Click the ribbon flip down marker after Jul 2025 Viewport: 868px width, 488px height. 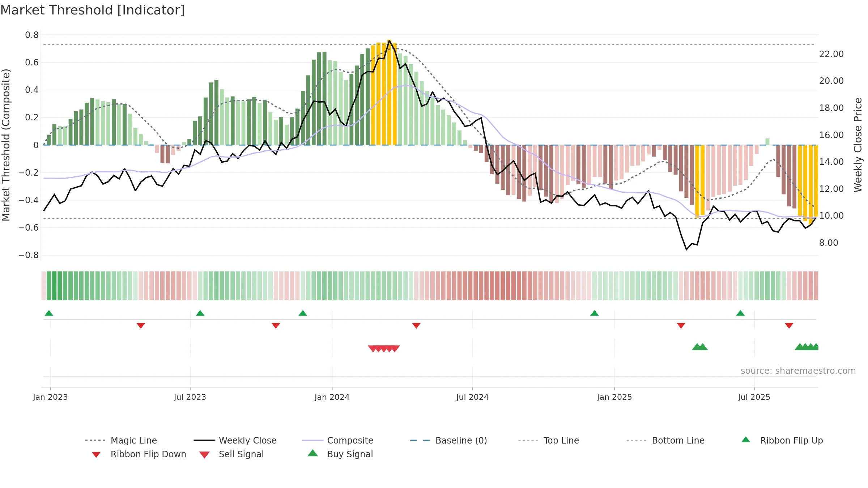point(789,326)
